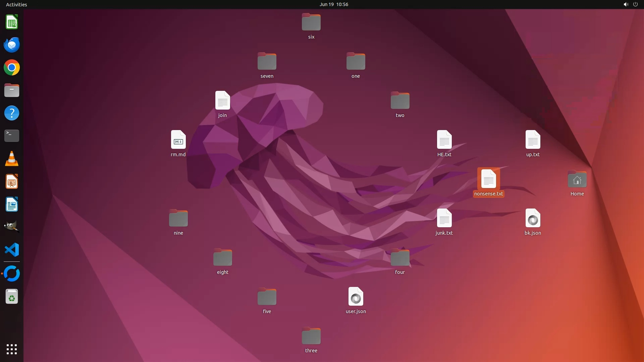Image resolution: width=644 pixels, height=362 pixels.
Task: Launch Thunderbird mail from the dock
Action: point(12,45)
